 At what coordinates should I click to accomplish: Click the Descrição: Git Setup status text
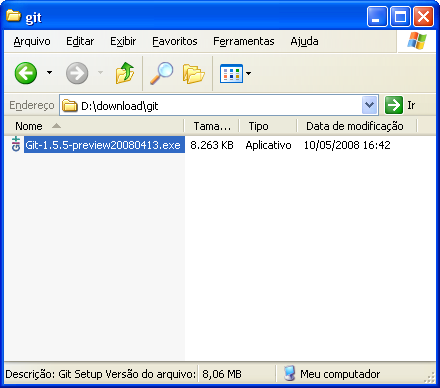coord(101,374)
